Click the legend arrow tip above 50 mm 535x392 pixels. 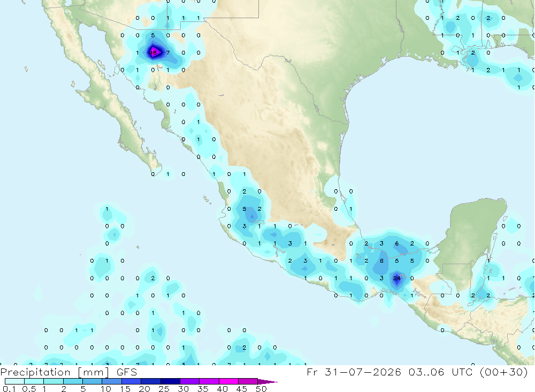coord(267,382)
